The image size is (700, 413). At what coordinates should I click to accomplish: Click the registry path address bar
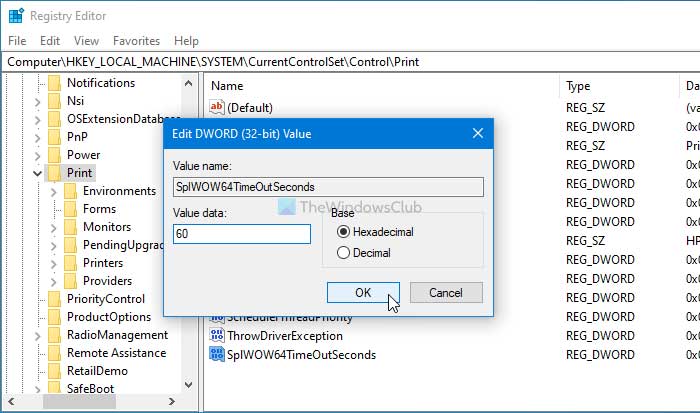[350, 62]
